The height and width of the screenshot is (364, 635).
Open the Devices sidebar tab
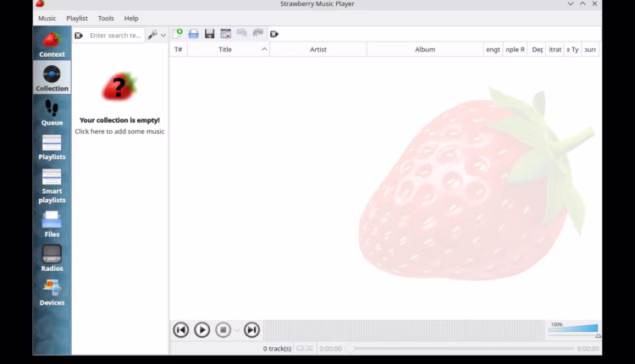(52, 292)
